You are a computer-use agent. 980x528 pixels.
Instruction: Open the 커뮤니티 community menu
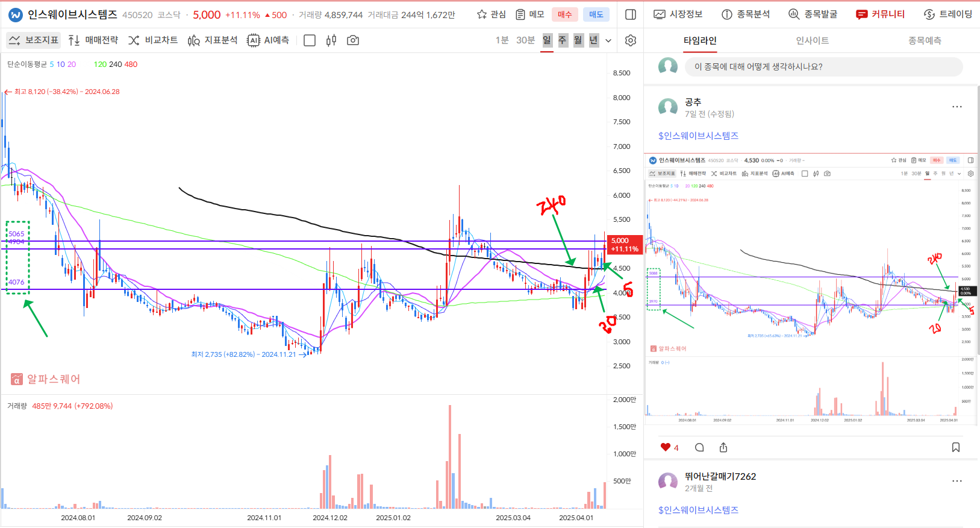click(881, 14)
